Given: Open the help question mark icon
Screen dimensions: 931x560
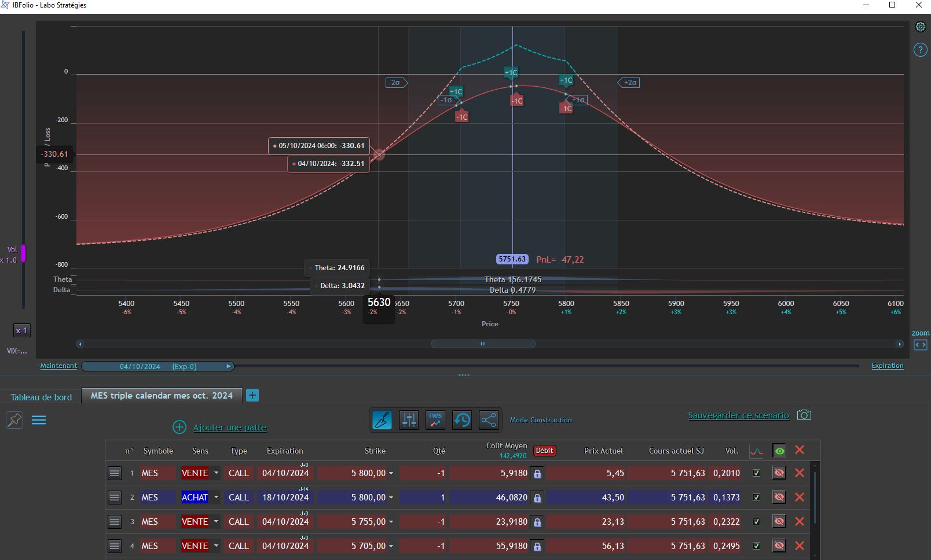Looking at the screenshot, I should click(x=920, y=50).
